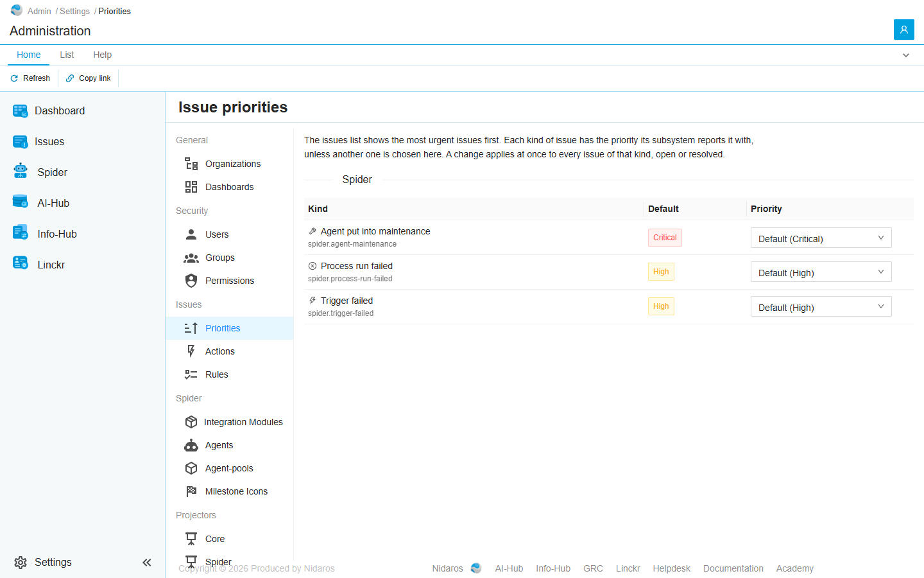
Task: Click the Refresh button
Action: tap(30, 78)
